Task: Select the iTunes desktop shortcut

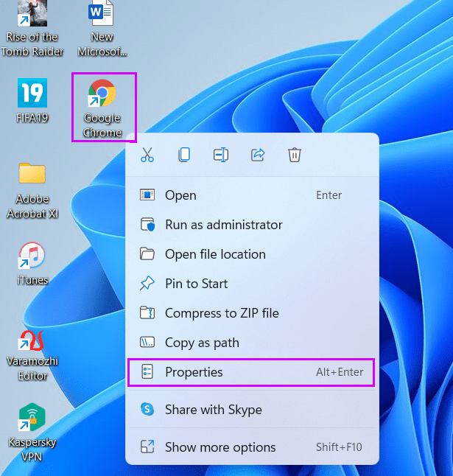Action: [32, 264]
